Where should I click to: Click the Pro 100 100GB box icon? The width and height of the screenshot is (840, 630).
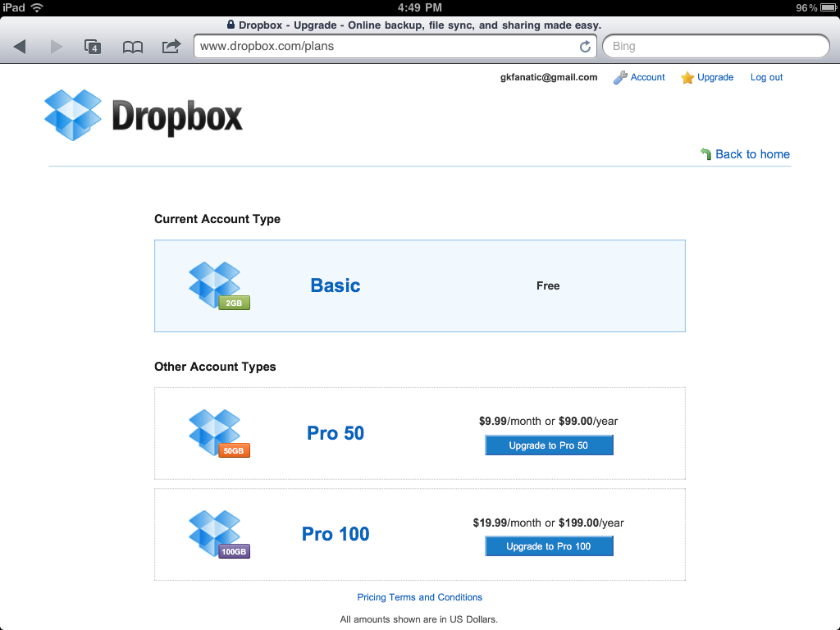tap(217, 533)
